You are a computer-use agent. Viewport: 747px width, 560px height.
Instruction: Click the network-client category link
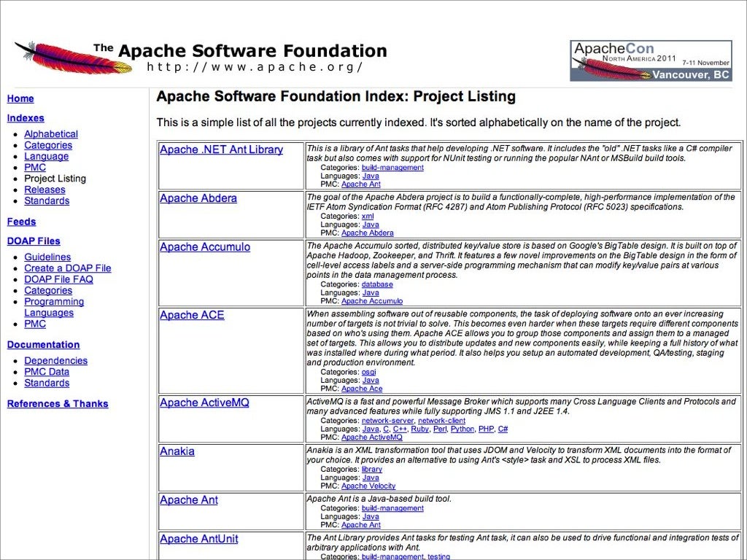[x=441, y=421]
